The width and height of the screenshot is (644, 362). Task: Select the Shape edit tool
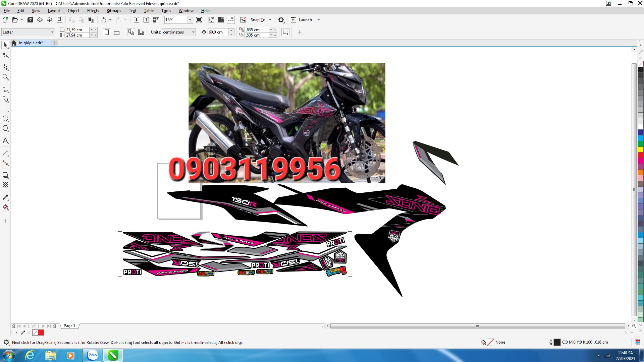pyautogui.click(x=5, y=55)
